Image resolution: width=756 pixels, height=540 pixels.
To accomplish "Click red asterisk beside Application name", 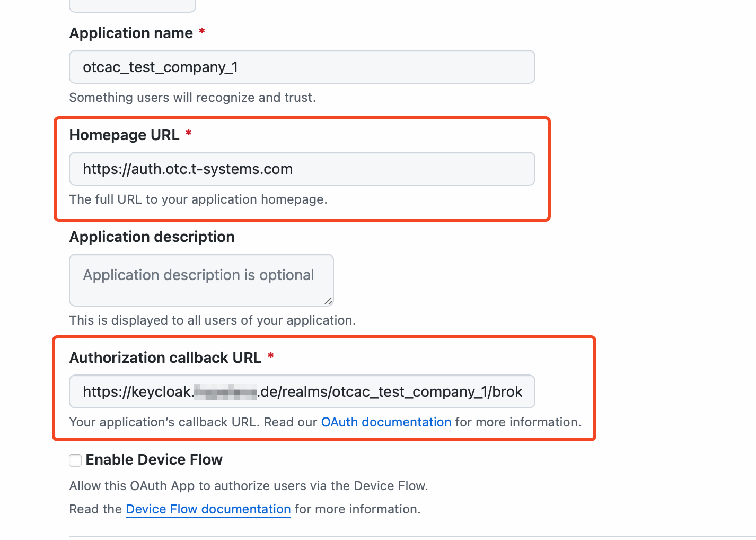I will click(202, 32).
